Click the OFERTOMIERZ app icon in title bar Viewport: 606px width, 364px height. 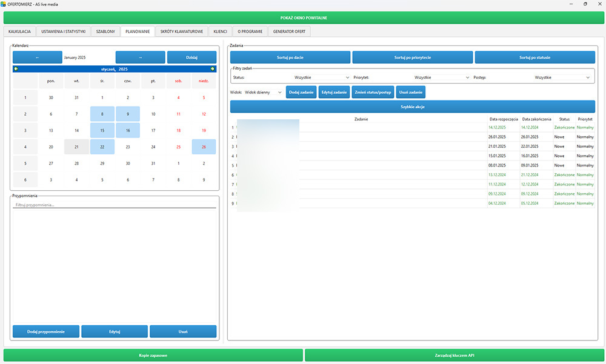4,4
